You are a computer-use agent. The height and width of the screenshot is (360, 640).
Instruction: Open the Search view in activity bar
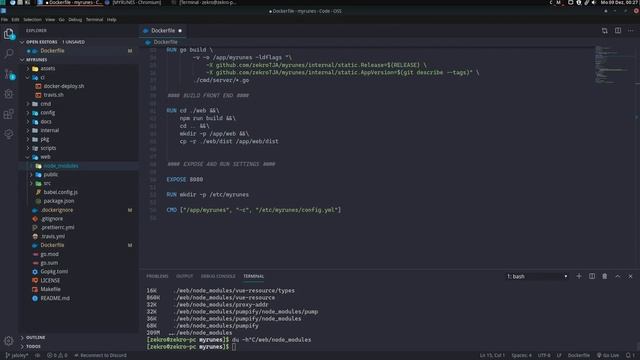[x=9, y=53]
